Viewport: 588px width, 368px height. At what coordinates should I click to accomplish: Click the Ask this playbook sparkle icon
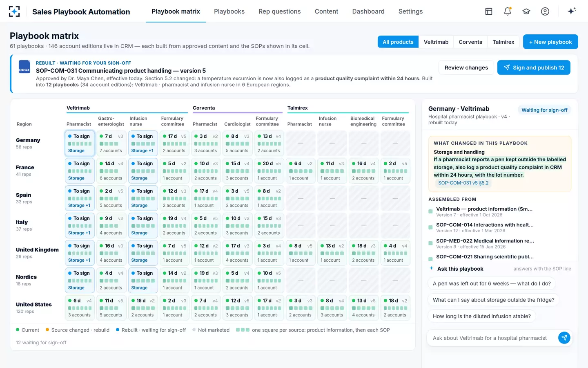432,268
